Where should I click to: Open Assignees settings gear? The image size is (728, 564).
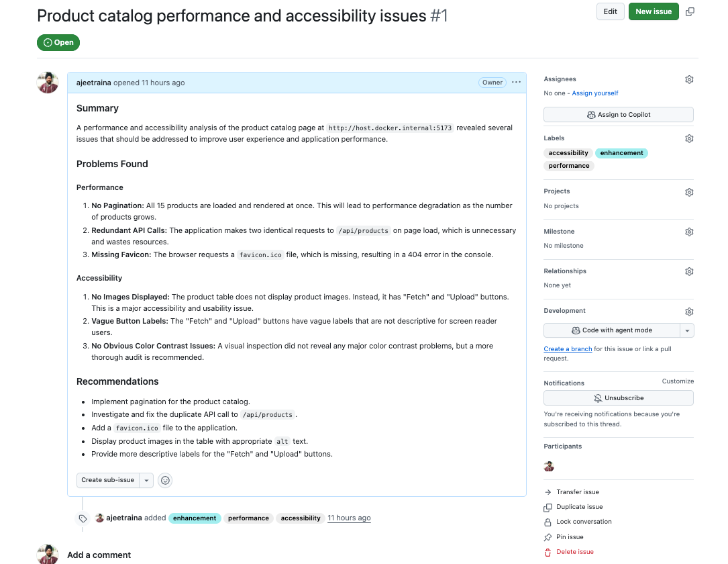(689, 79)
